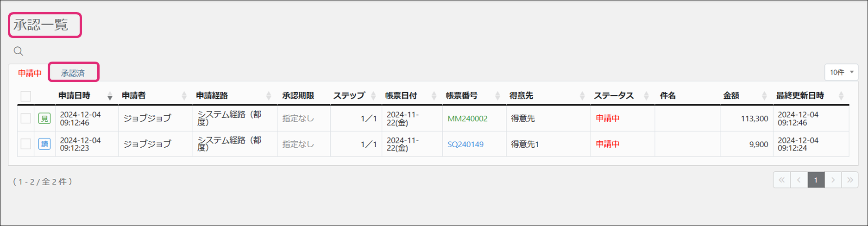
Task: Click the green 見 estimate icon
Action: point(44,119)
